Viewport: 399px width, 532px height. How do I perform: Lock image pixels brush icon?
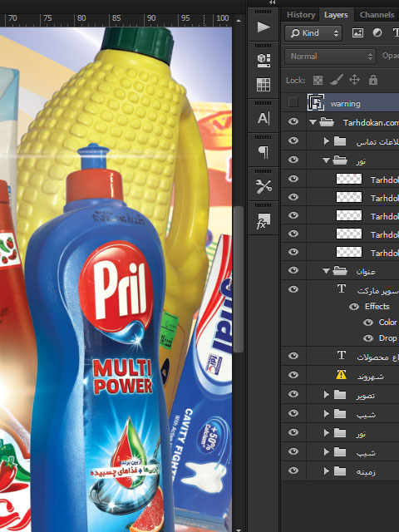pos(336,80)
